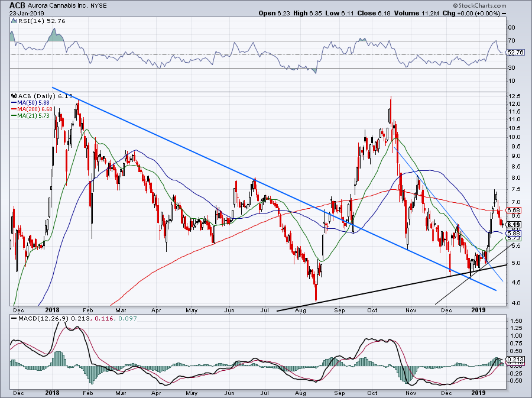The image size is (532, 398).
Task: Click the NYSE exchange label
Action: coord(98,6)
